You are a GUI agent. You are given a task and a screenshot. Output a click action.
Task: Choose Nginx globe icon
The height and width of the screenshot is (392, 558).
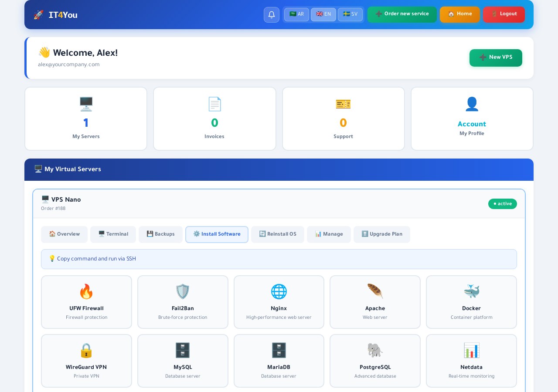point(279,291)
